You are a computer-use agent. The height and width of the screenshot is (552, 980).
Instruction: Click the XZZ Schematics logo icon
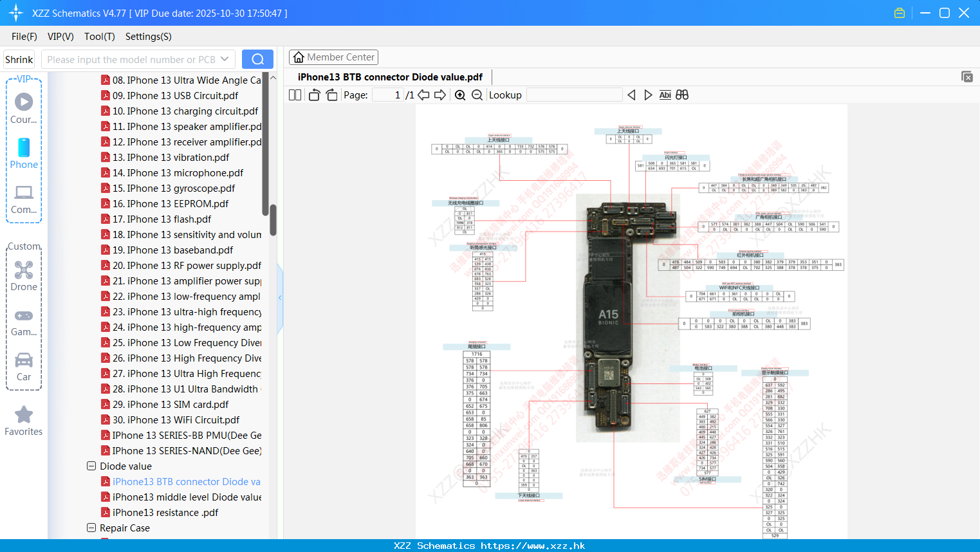(15, 13)
